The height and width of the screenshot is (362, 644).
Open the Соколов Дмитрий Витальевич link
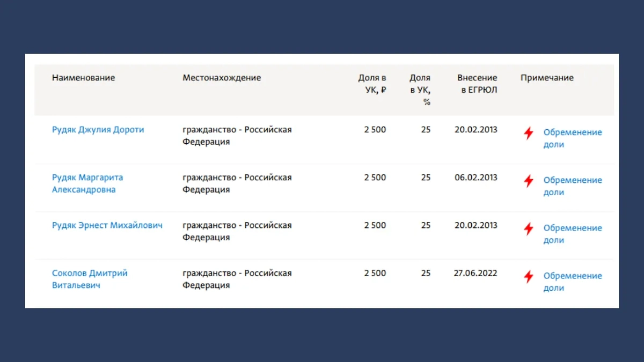[90, 279]
